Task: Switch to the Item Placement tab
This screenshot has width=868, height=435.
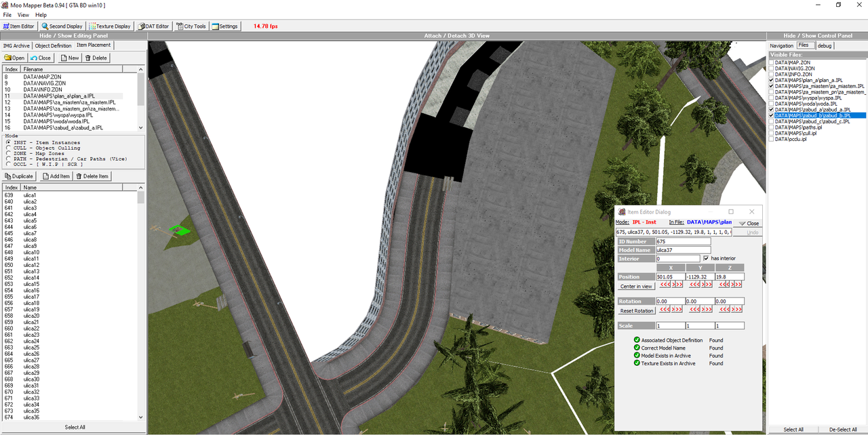Action: (x=94, y=45)
